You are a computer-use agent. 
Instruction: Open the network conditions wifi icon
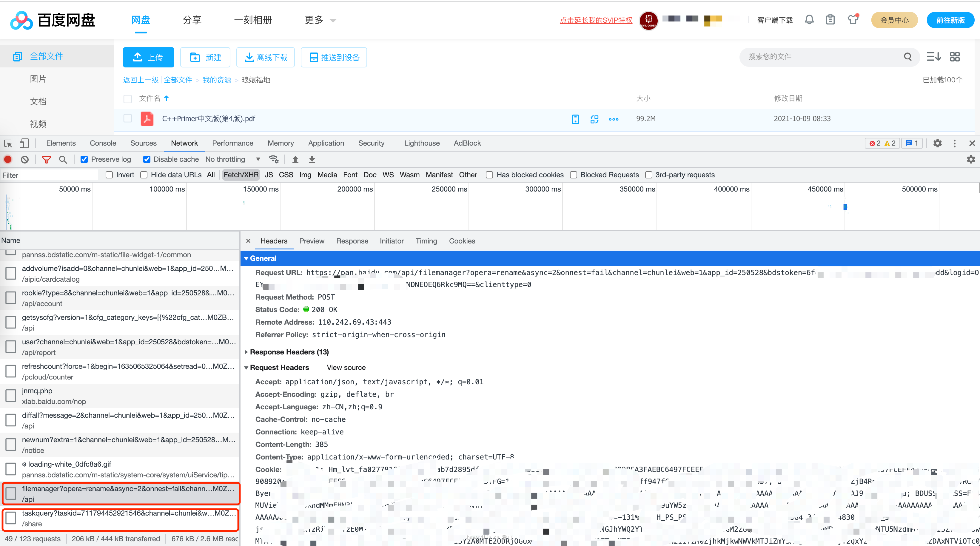click(x=274, y=159)
